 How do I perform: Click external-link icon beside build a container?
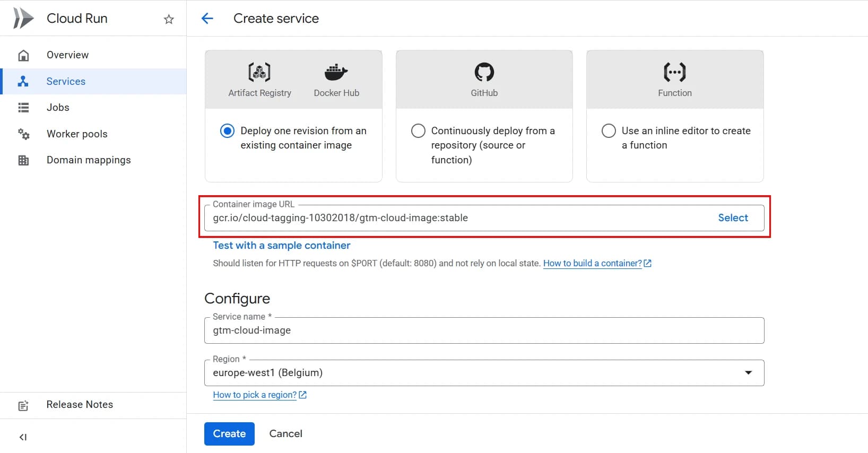[647, 264]
